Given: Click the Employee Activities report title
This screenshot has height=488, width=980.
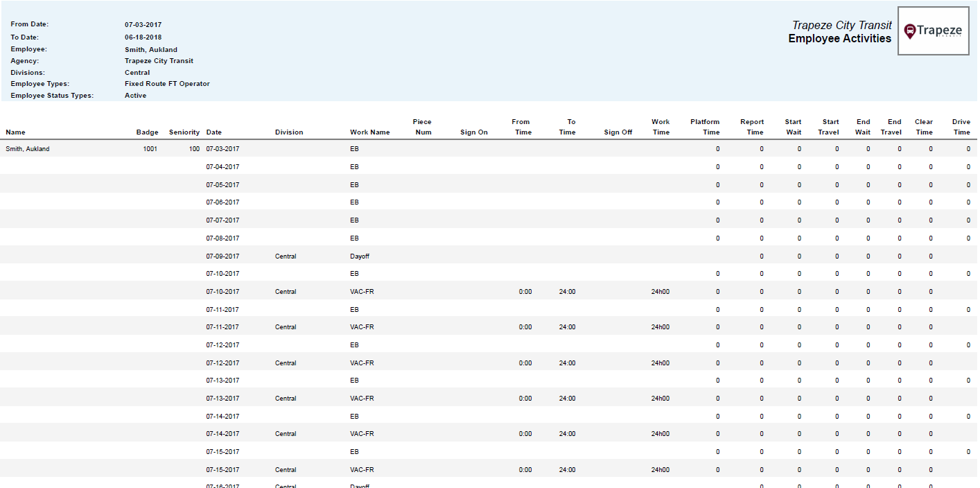Looking at the screenshot, I should tap(839, 38).
